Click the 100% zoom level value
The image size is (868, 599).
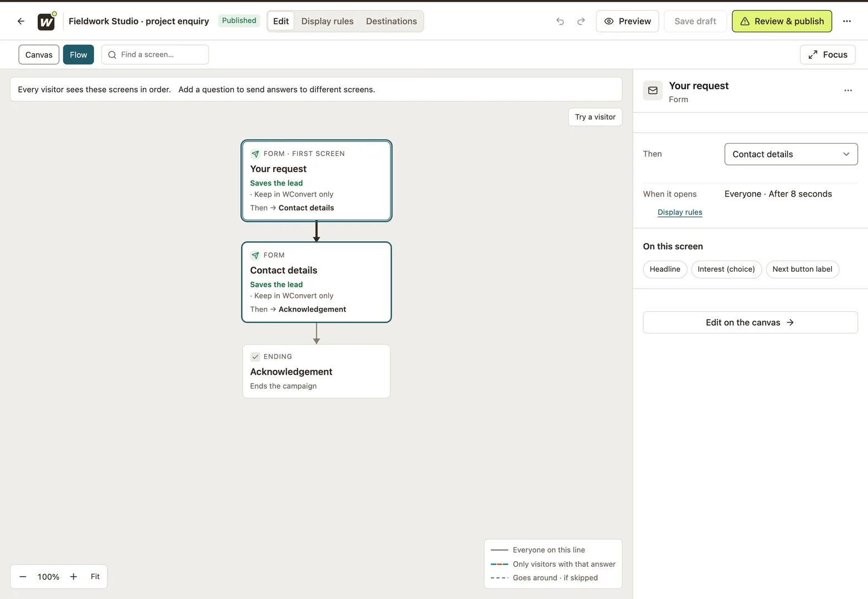(48, 577)
